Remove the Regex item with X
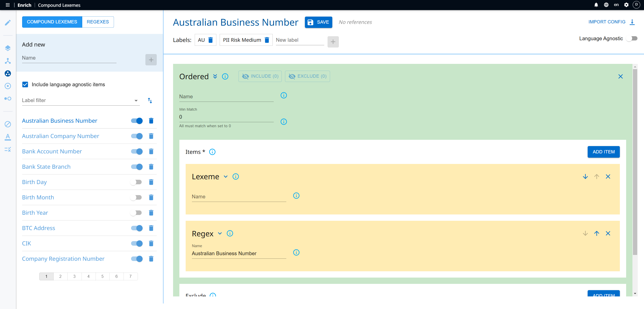Screen dimensions: 644x309 608,233
